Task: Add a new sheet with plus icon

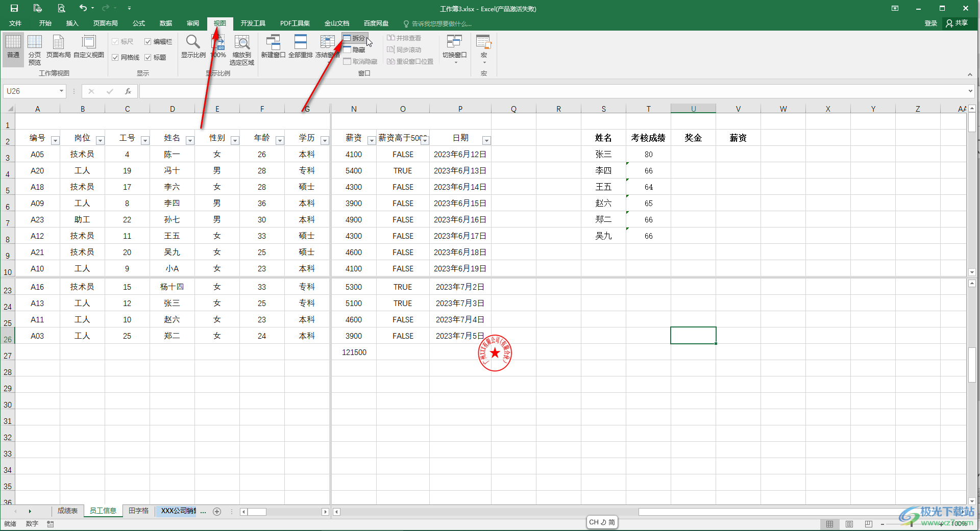Action: point(217,512)
